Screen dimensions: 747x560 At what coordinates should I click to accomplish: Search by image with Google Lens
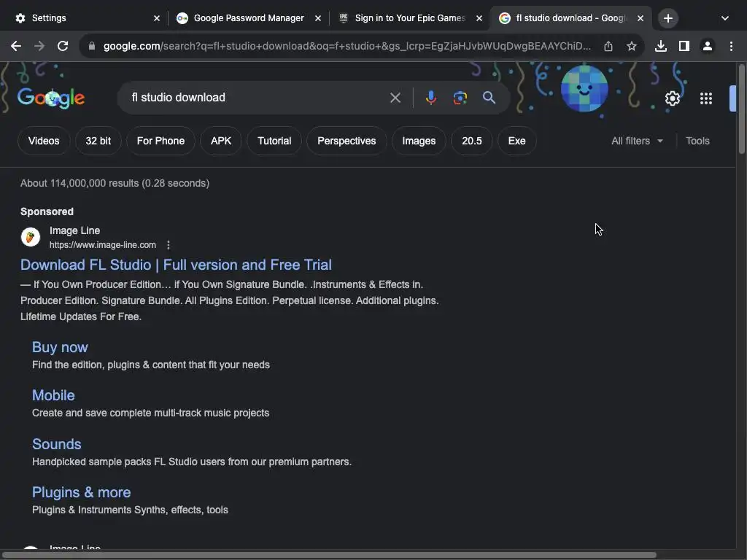pos(460,98)
